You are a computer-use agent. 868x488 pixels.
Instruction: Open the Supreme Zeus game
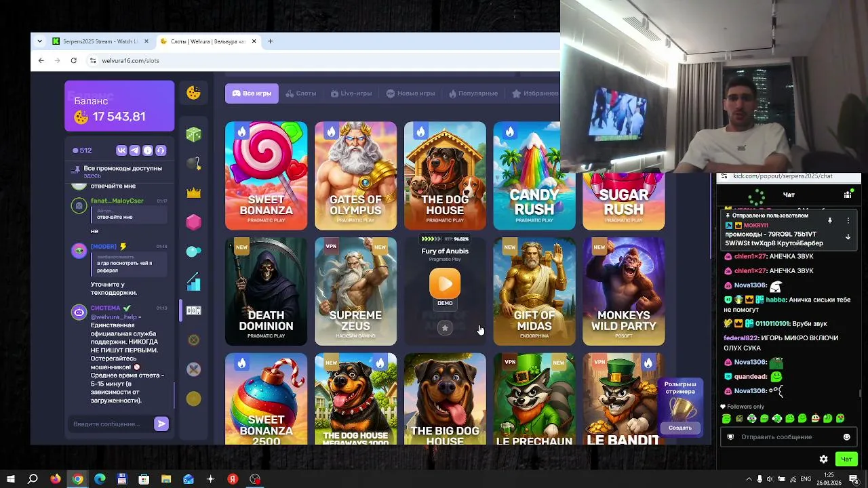coord(355,291)
